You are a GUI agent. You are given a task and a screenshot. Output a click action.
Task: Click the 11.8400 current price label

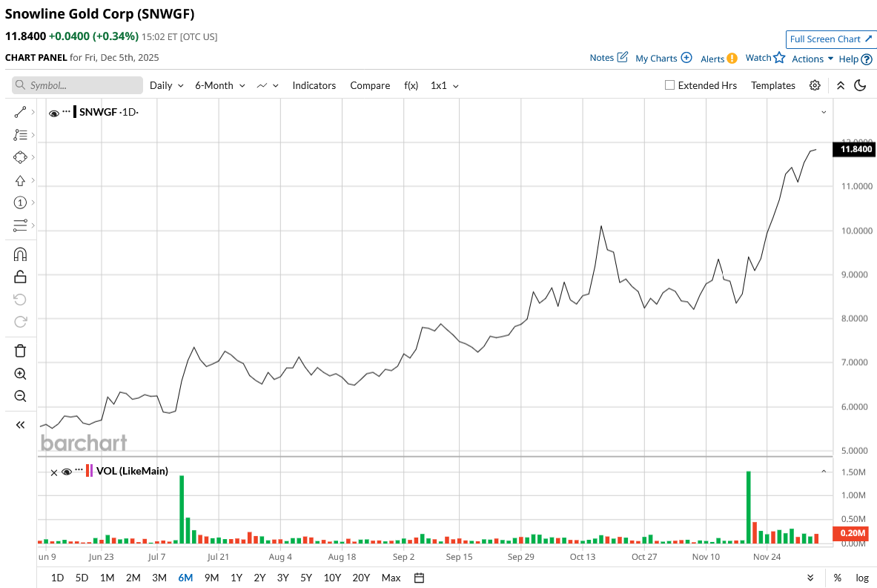coord(856,149)
